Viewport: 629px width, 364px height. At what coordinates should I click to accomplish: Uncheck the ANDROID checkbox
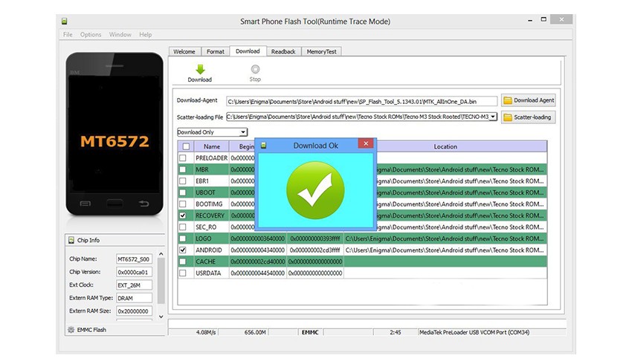pos(183,250)
